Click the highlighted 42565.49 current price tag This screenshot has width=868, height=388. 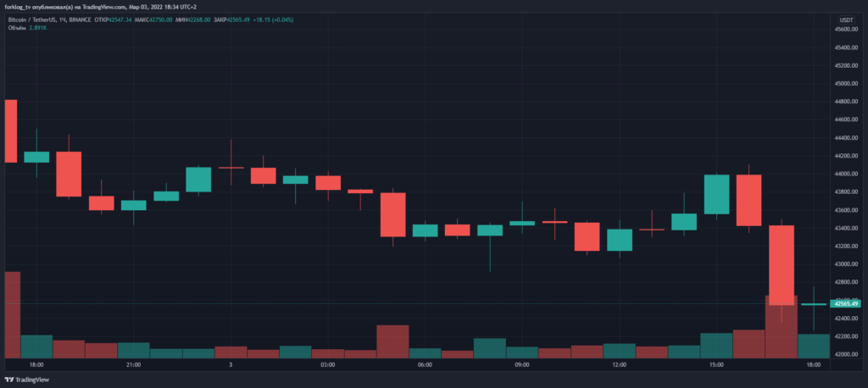[x=845, y=303]
